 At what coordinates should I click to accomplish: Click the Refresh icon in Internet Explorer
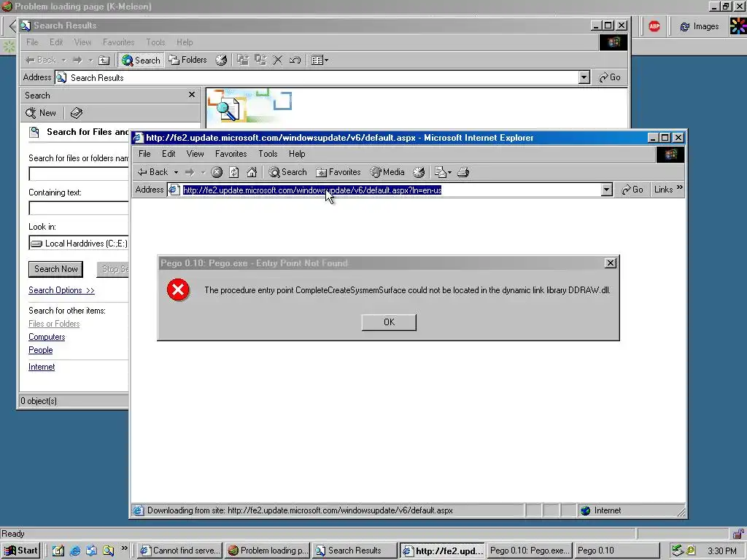[x=234, y=172]
